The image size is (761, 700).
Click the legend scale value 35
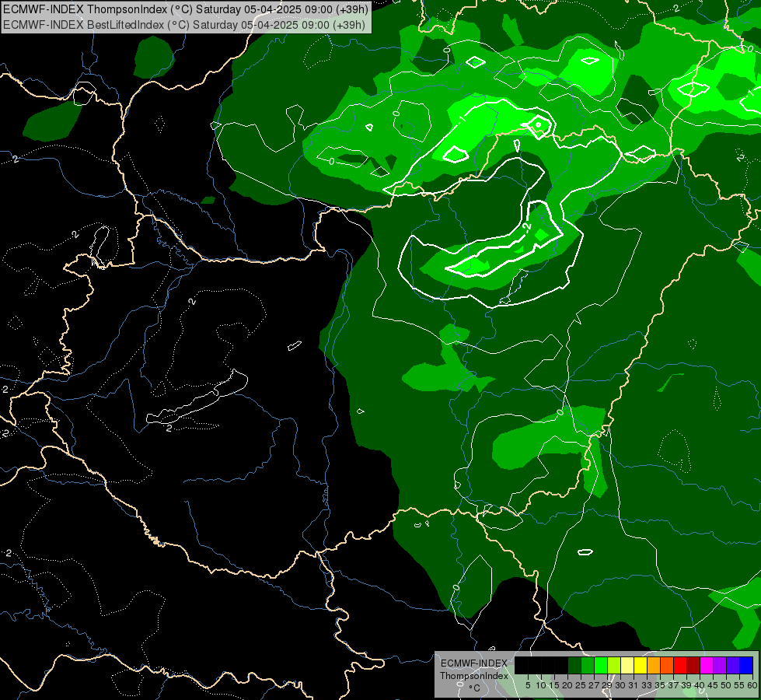pos(660,685)
